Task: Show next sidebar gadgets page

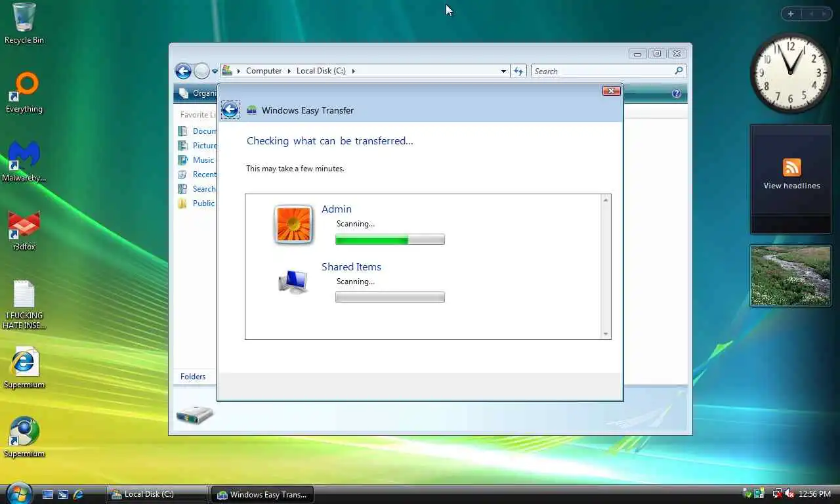Action: [x=824, y=14]
